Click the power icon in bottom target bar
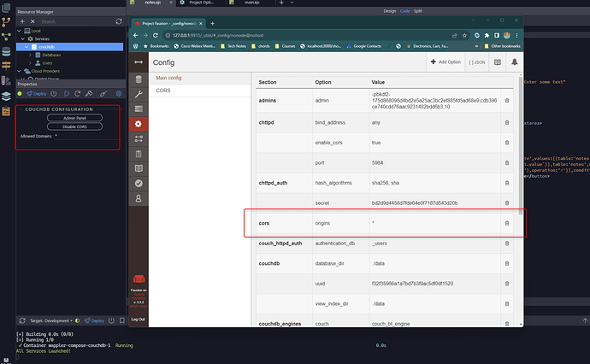This screenshot has width=590, height=364. coord(111,320)
